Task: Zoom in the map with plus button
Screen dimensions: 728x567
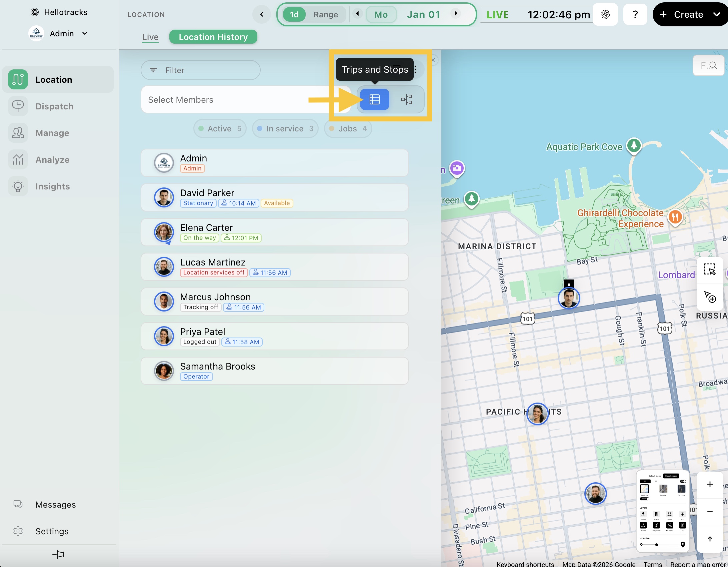Action: (x=710, y=484)
